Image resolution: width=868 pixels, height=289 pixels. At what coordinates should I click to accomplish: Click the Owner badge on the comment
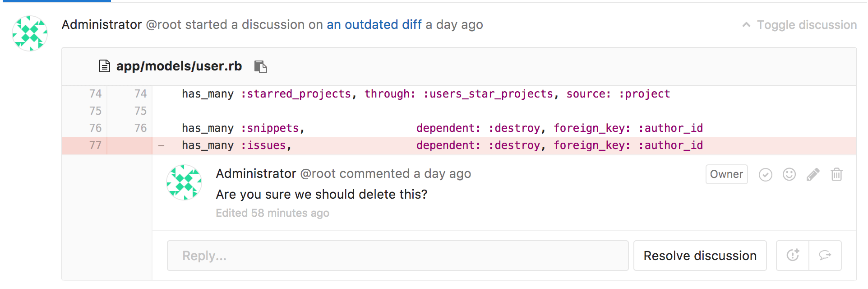pyautogui.click(x=726, y=174)
